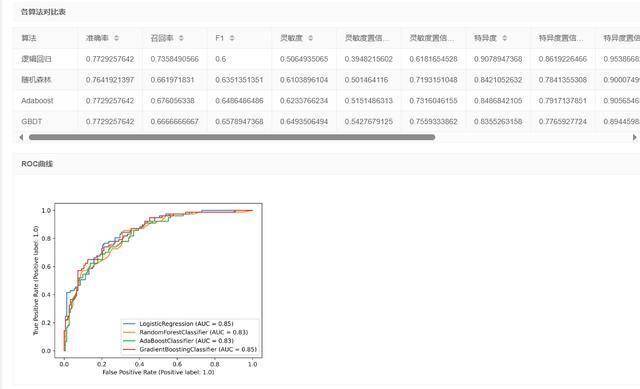Screen dimensions: 640x389
Task: Select the 算法 column header
Action: pyautogui.click(x=29, y=38)
